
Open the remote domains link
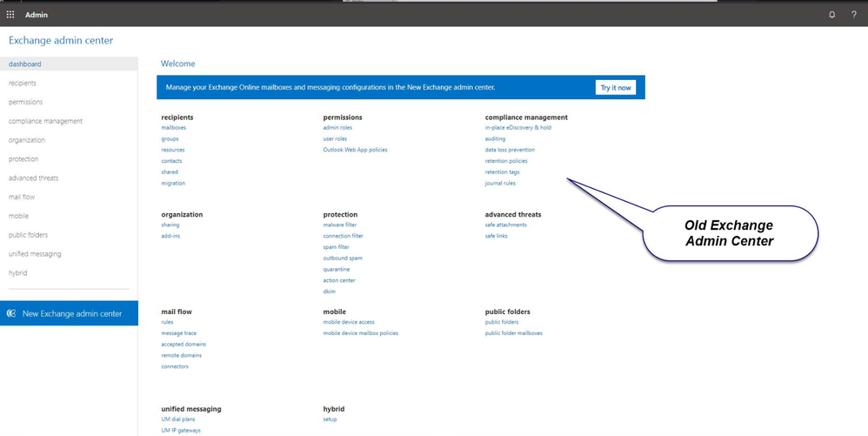[x=182, y=355]
